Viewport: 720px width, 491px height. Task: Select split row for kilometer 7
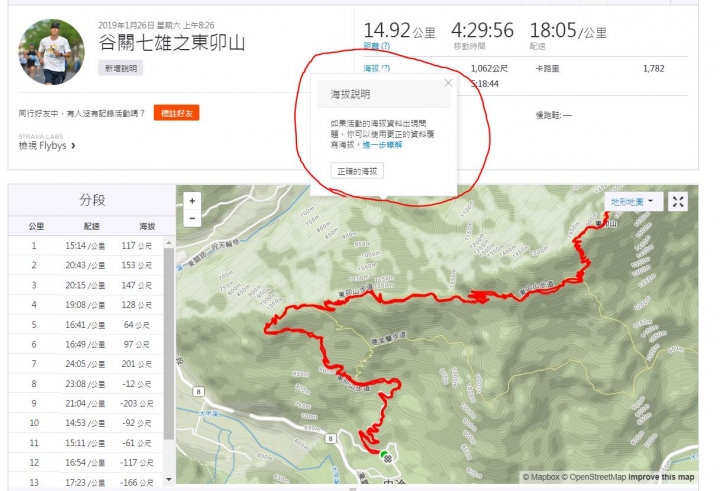coord(86,364)
